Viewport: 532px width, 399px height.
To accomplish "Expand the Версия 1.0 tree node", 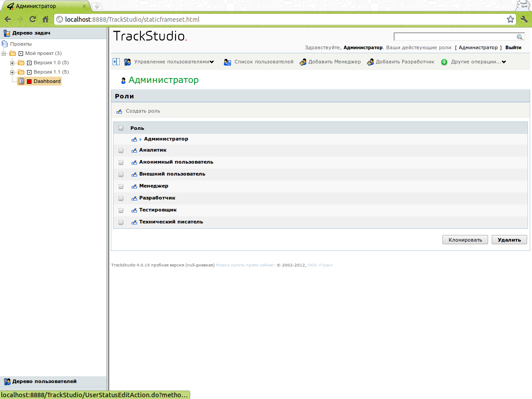I will click(x=12, y=63).
